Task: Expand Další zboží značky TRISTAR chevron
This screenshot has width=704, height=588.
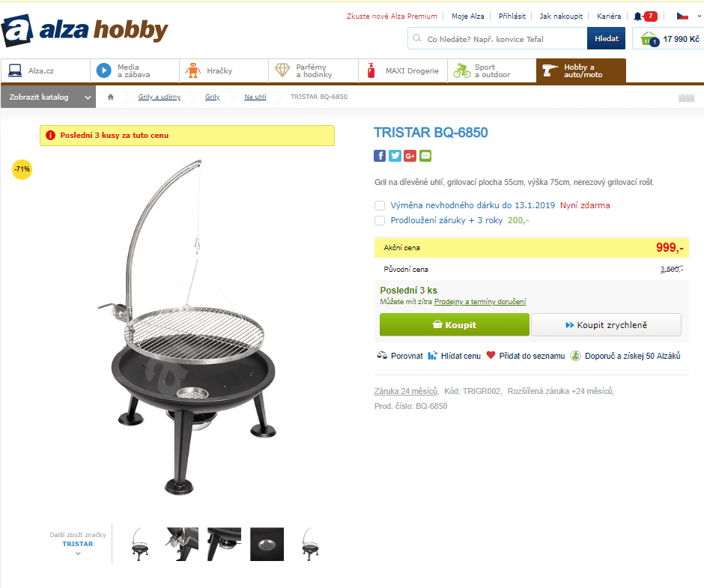Action: (x=78, y=554)
